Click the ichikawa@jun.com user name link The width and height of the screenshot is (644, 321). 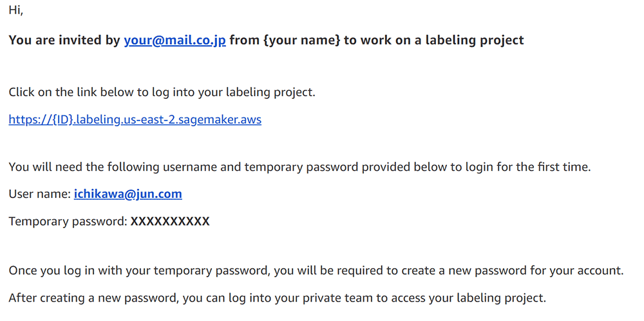(x=128, y=193)
